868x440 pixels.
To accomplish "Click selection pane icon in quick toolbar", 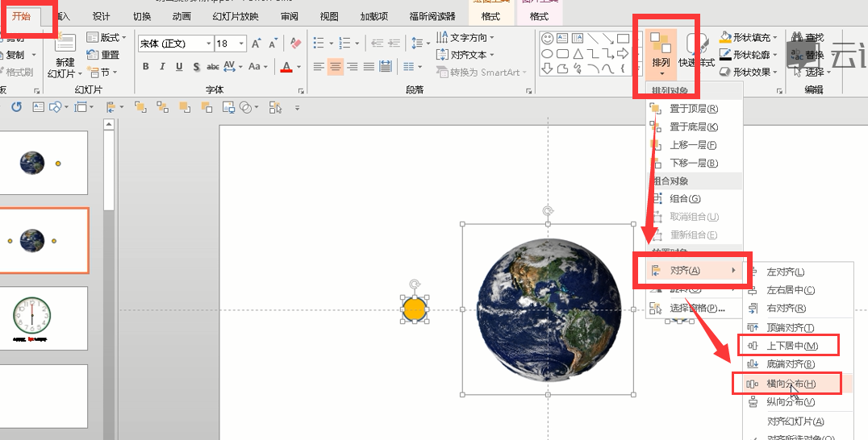I will pyautogui.click(x=275, y=107).
